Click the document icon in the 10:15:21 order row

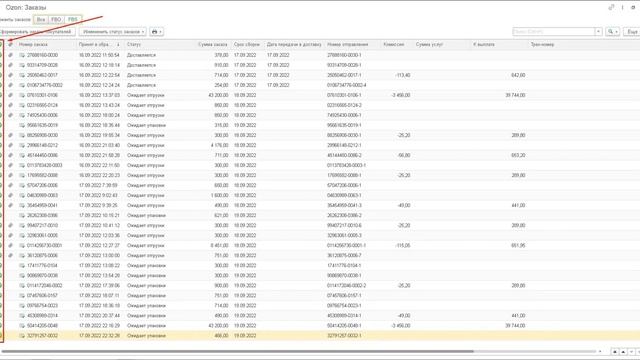coord(22,215)
